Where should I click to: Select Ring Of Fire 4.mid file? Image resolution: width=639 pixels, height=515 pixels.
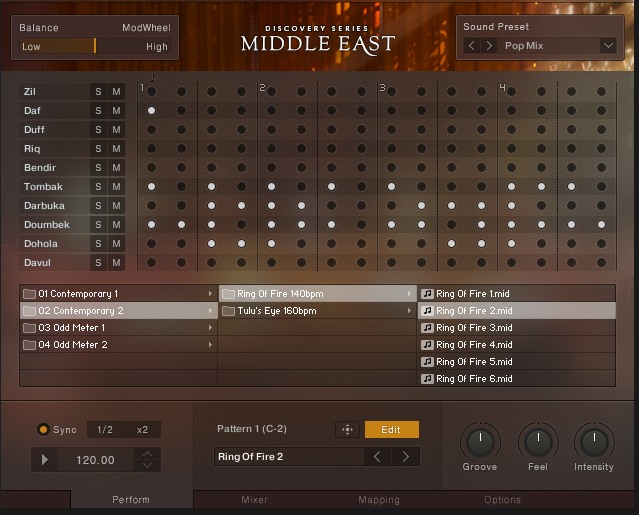click(517, 345)
